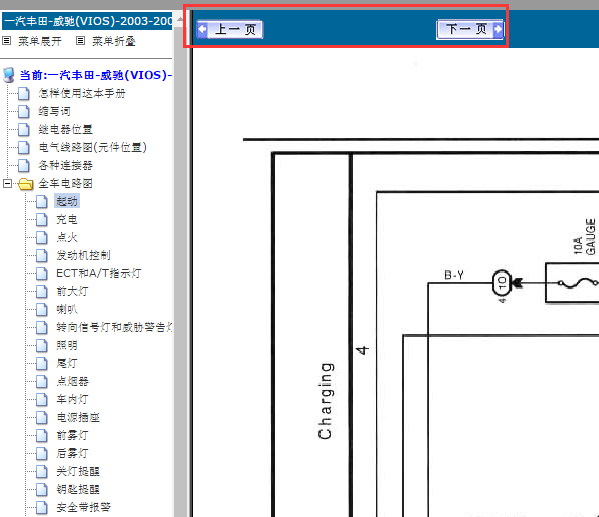Image resolution: width=599 pixels, height=517 pixels.
Task: Click document icon of 电气线路图(元件位置)
Action: [x=24, y=147]
